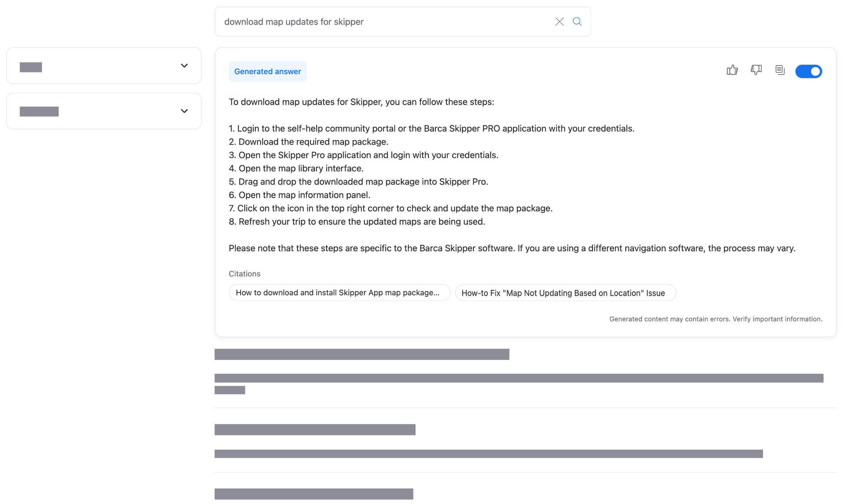Copy the generated answer to clipboard
The height and width of the screenshot is (504, 843).
pyautogui.click(x=780, y=70)
